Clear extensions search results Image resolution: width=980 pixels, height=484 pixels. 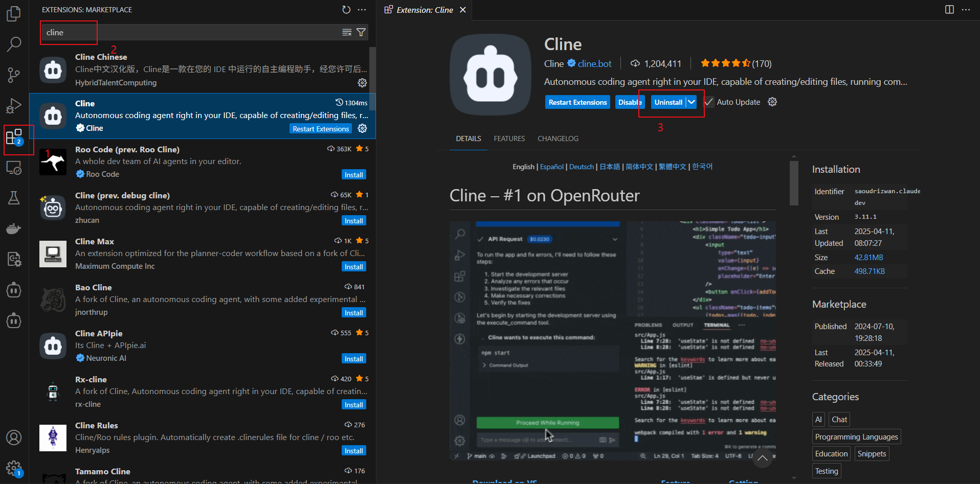click(347, 32)
